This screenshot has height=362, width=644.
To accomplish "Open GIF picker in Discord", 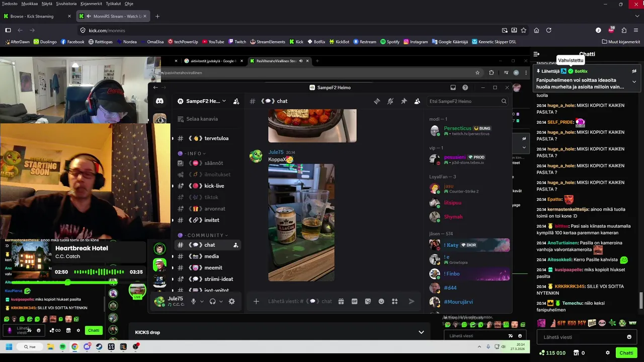I will pos(354,301).
